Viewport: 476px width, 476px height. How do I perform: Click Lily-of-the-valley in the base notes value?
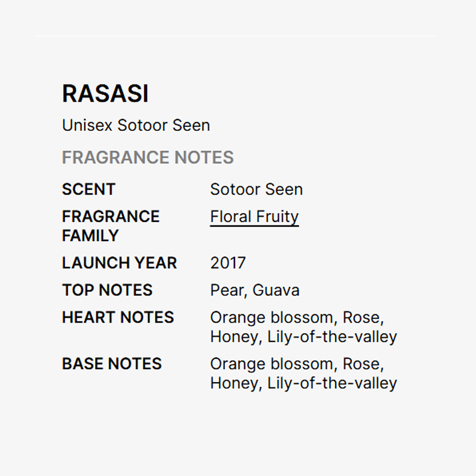click(x=332, y=383)
